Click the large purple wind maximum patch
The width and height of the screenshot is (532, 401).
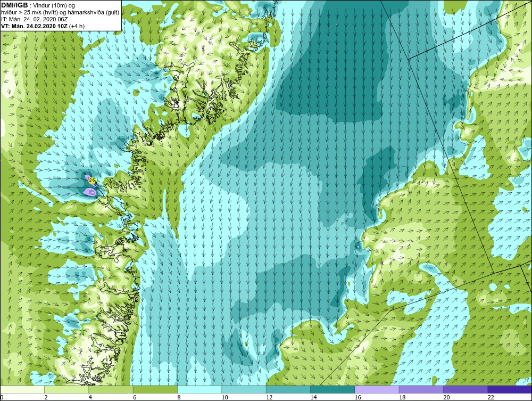click(90, 192)
